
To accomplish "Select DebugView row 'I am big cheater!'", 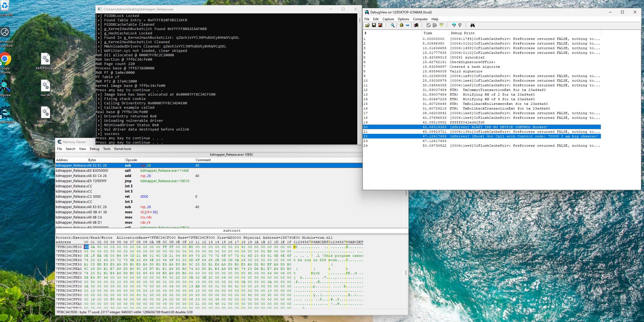I will (482, 136).
